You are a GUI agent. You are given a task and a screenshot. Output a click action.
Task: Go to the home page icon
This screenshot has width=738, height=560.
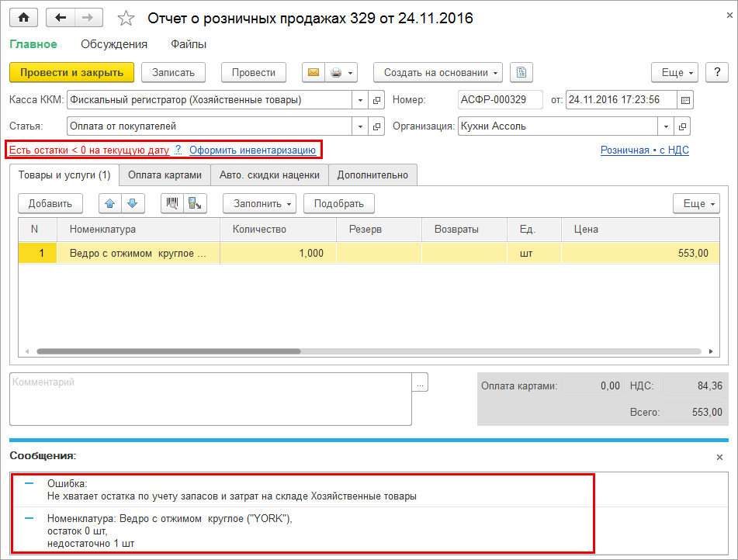[23, 18]
